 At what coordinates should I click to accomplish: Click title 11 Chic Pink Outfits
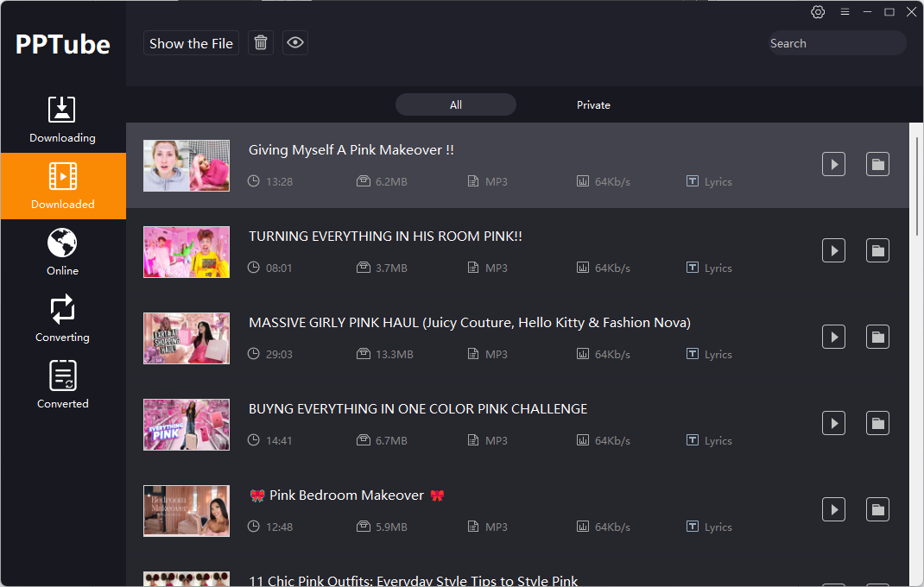pos(413,580)
